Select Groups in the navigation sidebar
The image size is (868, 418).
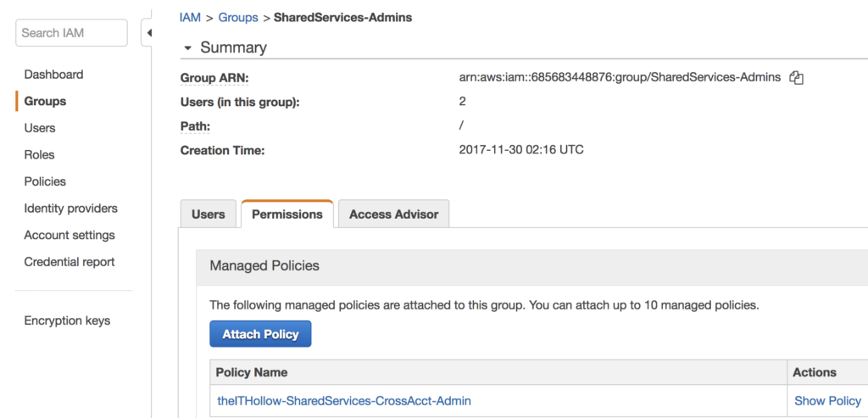pos(45,101)
